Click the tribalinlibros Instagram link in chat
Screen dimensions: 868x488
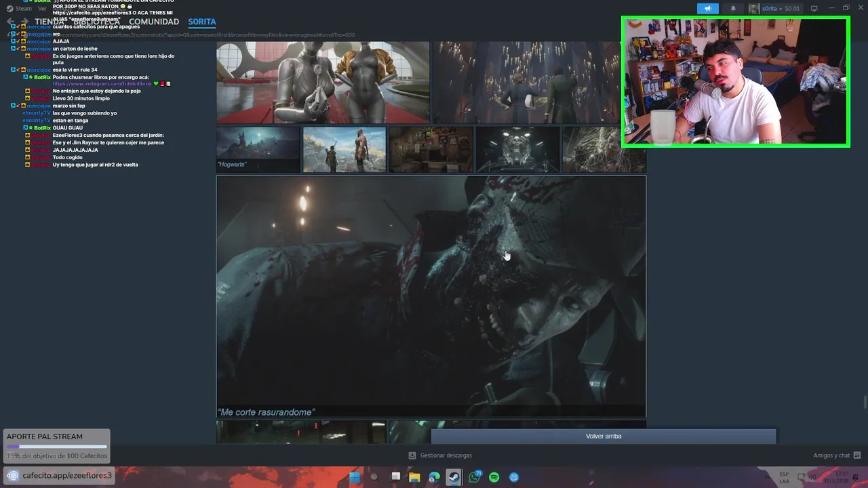click(x=102, y=83)
